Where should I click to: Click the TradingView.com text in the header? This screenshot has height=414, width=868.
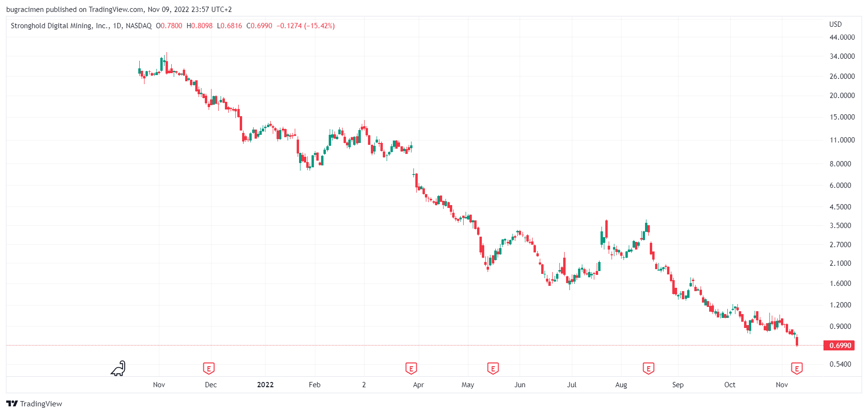116,10
